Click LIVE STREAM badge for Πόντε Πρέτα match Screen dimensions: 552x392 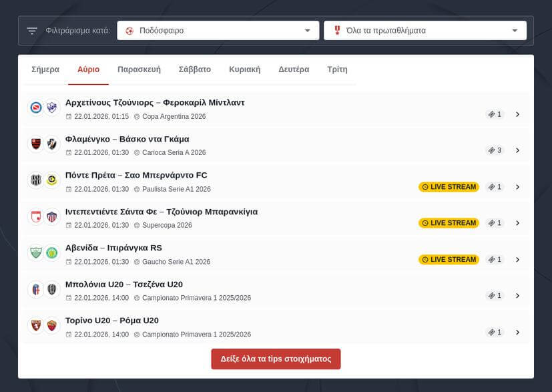pos(449,187)
